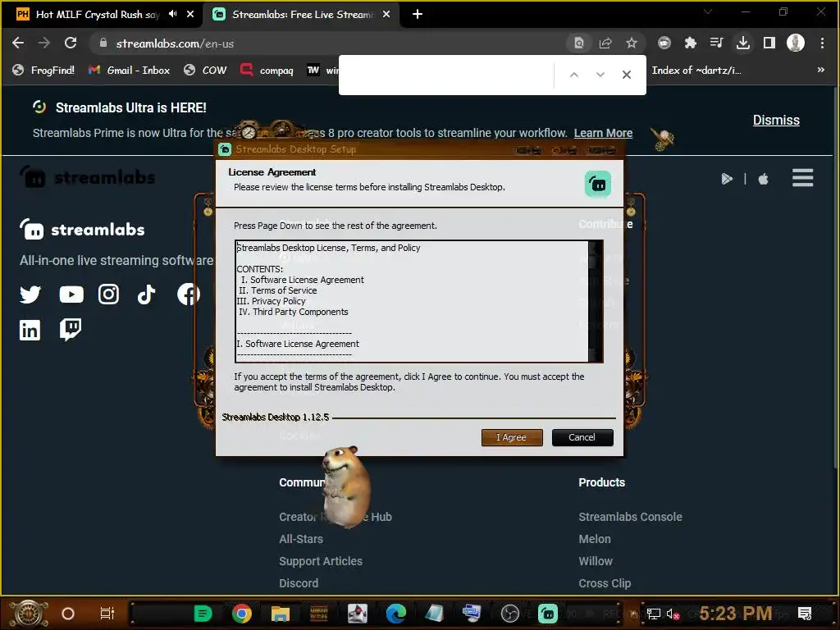Dismiss the Streamlabs Ultra banner
The image size is (840, 630).
coord(776,120)
